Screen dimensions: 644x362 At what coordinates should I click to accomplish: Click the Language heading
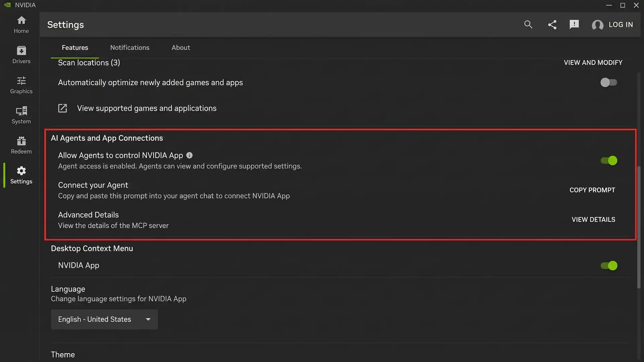click(x=68, y=289)
